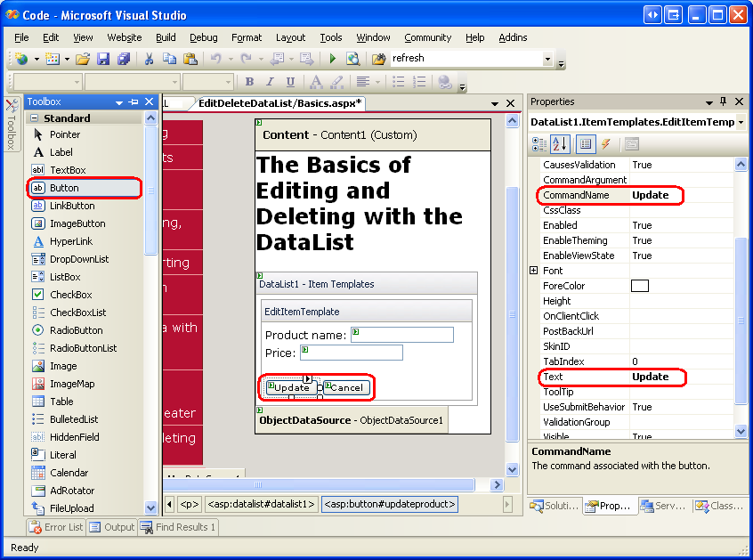
Task: Click the Save icon in the toolbar
Action: click(103, 59)
